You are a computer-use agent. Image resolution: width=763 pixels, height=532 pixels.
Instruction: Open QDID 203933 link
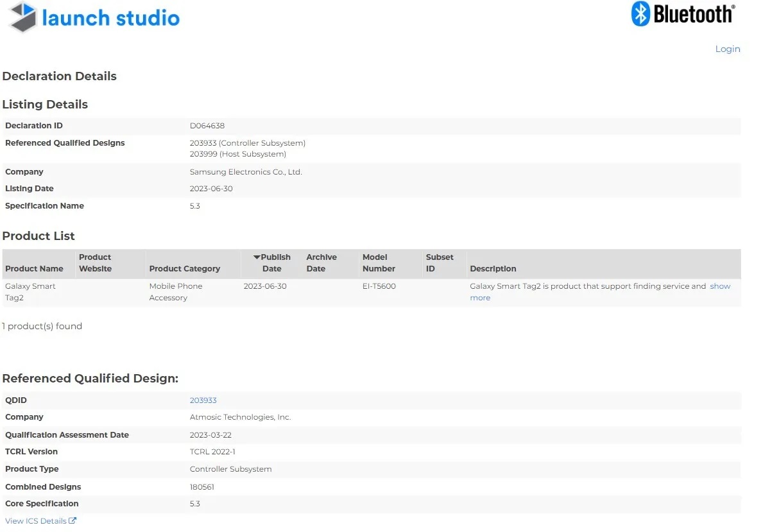coord(203,400)
